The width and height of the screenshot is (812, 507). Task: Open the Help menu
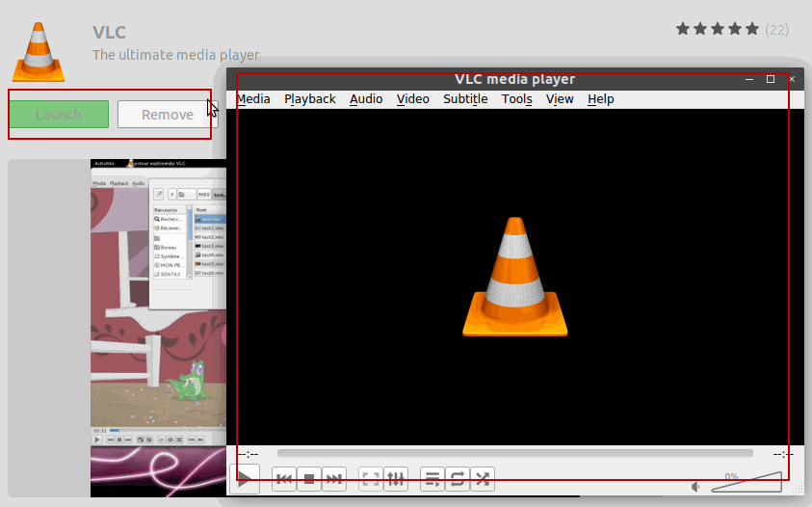(x=601, y=99)
